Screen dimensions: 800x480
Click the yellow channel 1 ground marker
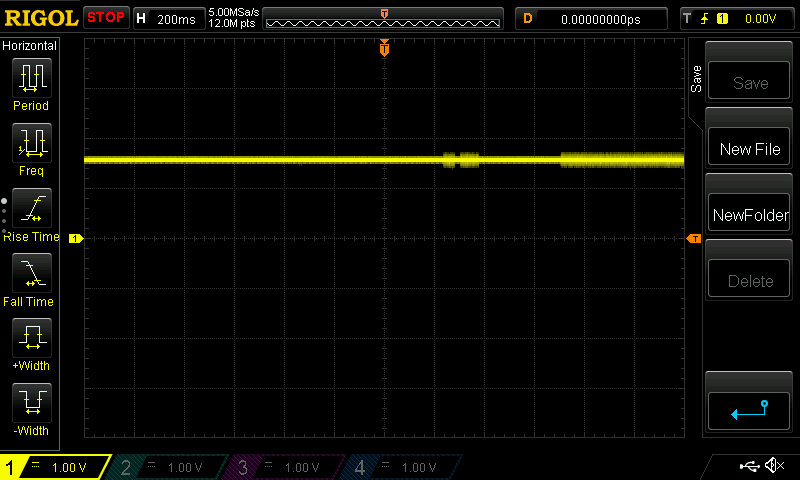tap(76, 238)
